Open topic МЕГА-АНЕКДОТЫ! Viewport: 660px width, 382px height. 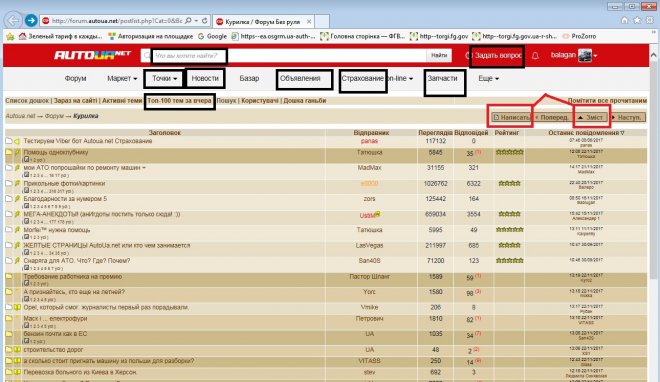102,214
